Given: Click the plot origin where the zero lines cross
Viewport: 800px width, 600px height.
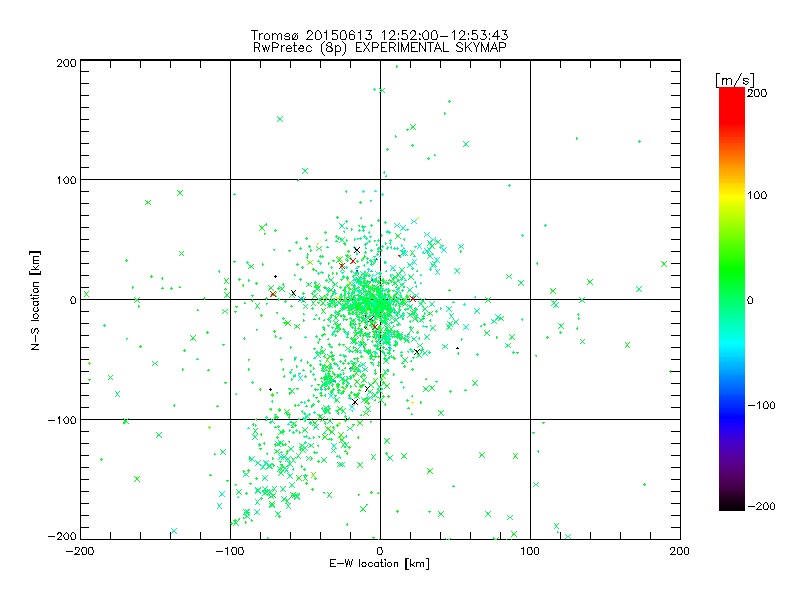Looking at the screenshot, I should tap(380, 299).
